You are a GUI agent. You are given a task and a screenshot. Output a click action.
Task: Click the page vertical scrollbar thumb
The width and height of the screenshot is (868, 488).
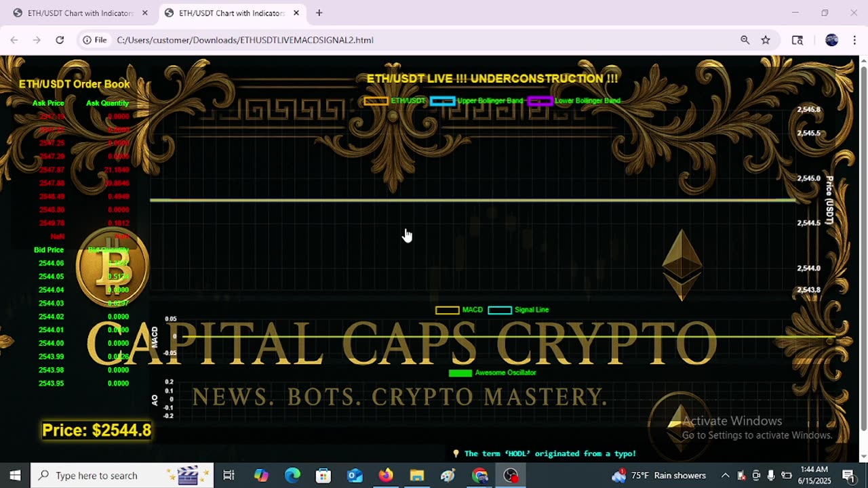click(863, 247)
